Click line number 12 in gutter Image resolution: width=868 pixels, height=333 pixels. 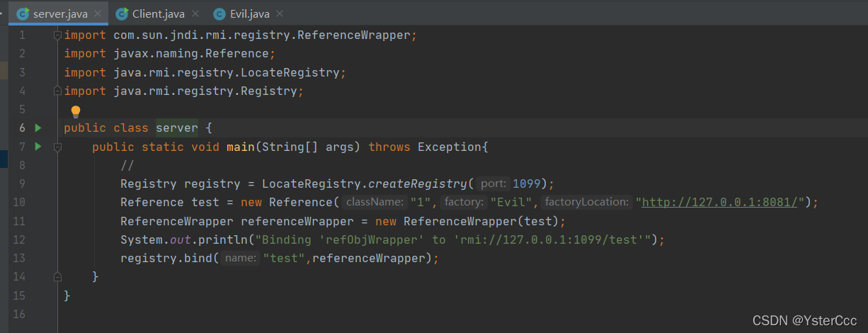pos(19,239)
